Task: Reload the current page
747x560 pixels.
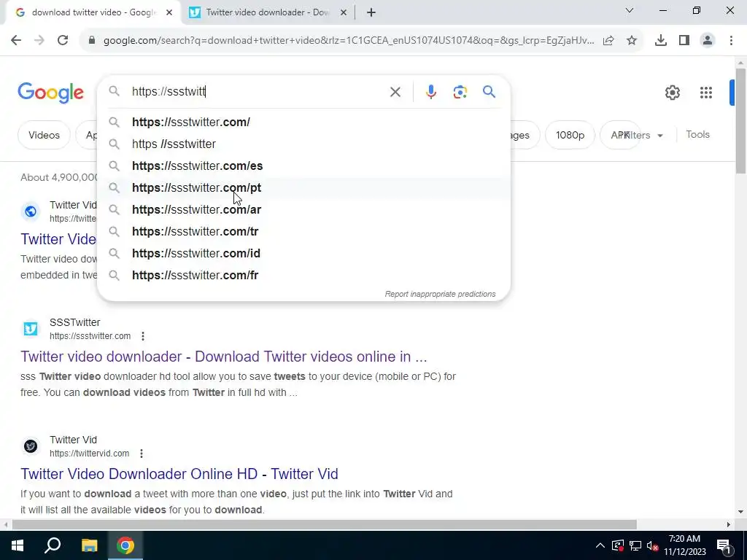Action: pyautogui.click(x=63, y=40)
